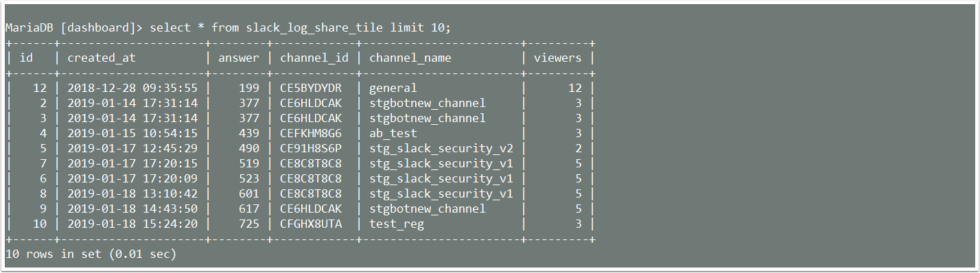The height and width of the screenshot is (273, 980).
Task: Click channel ID CE5BYDYDR
Action: tap(311, 88)
